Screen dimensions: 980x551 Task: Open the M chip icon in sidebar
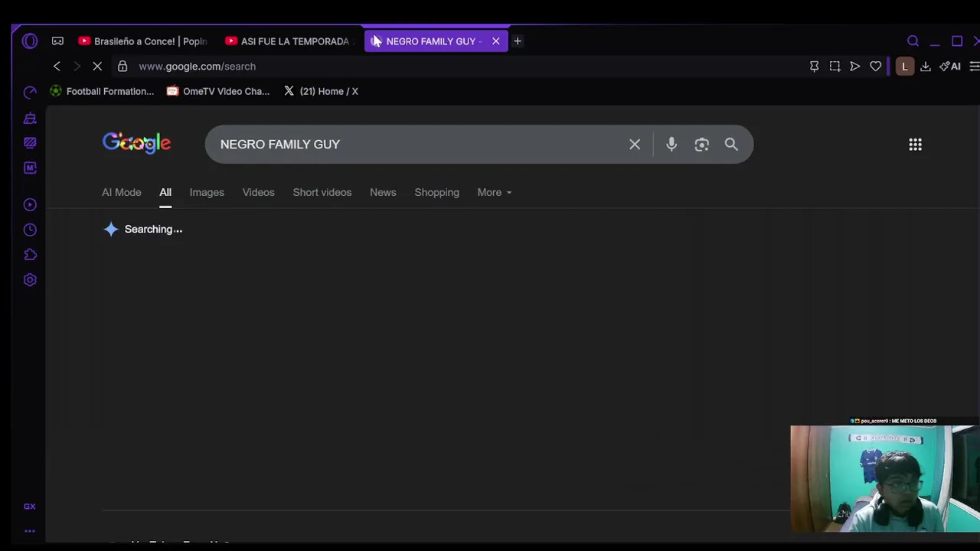(x=30, y=168)
